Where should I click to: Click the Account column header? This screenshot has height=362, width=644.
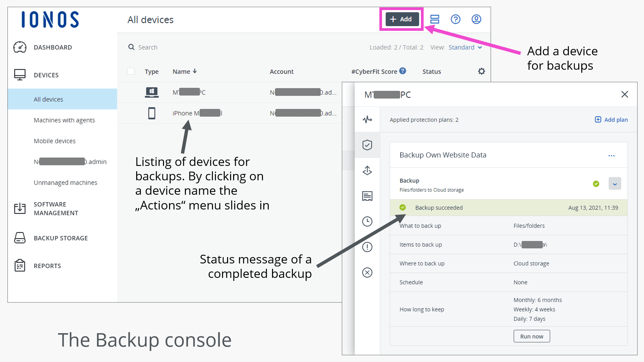(x=282, y=71)
